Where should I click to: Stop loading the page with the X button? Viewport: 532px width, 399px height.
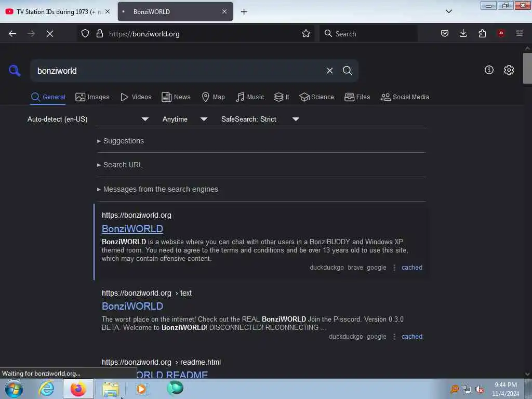50,34
